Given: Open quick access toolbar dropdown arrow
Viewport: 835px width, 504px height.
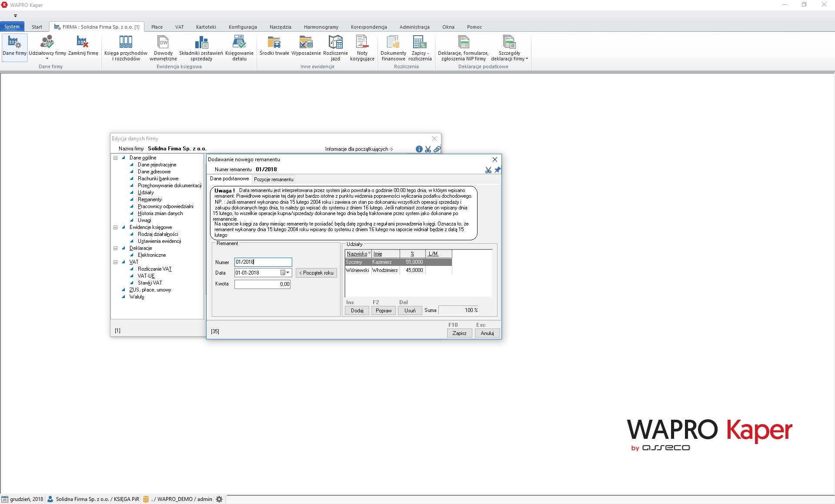Looking at the screenshot, I should [15, 16].
